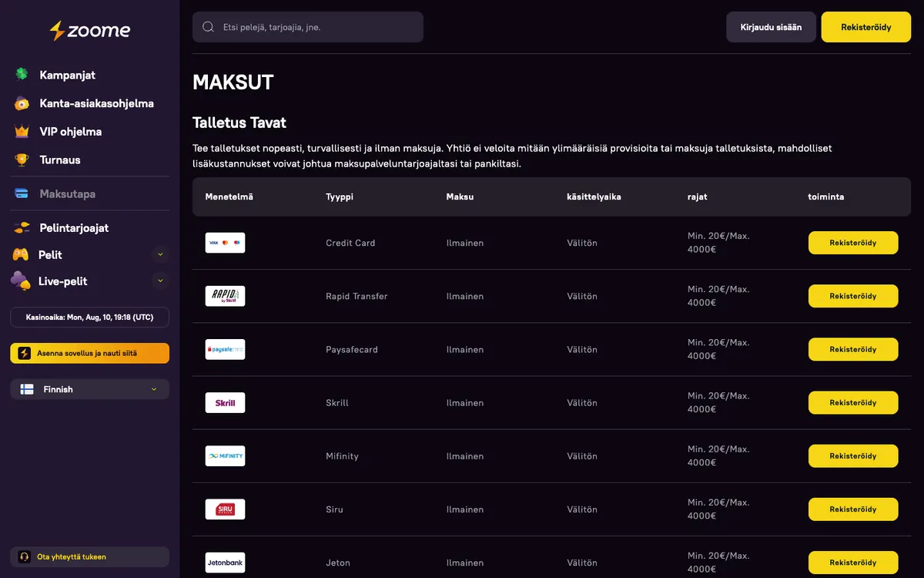Click the gamepad icon next to Pelit
This screenshot has height=578, width=924.
click(x=21, y=254)
